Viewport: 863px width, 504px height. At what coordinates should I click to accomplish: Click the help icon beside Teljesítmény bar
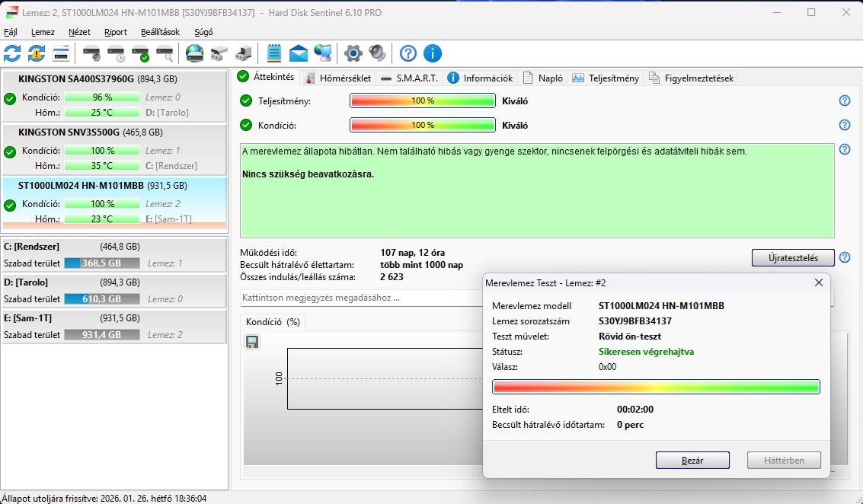[x=845, y=100]
